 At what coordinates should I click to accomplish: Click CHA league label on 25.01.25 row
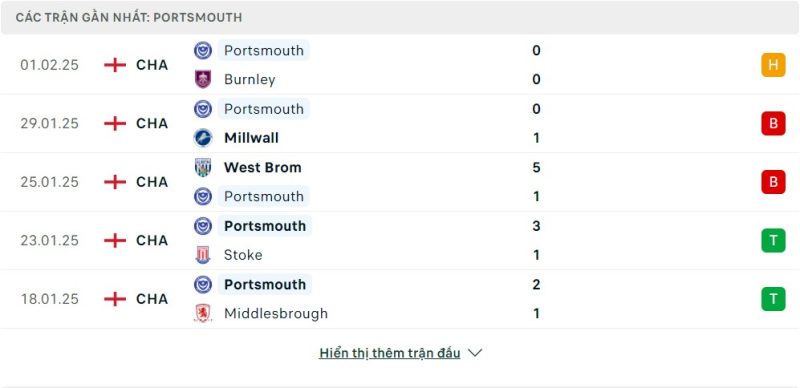click(152, 182)
